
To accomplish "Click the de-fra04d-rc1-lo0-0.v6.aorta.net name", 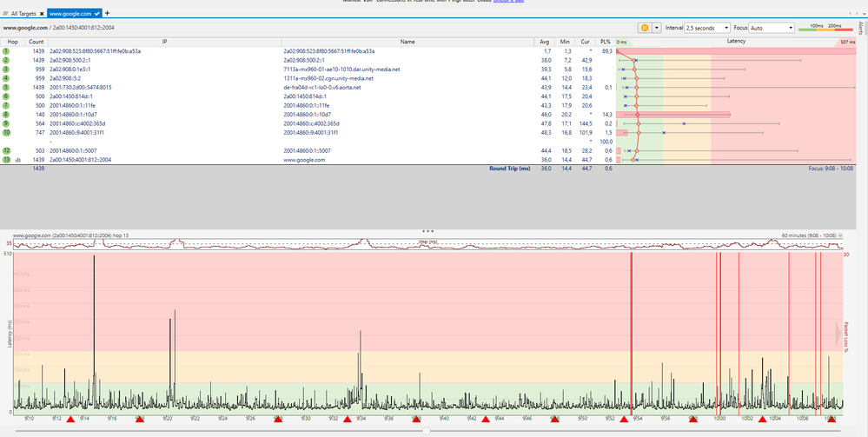I will [x=322, y=87].
